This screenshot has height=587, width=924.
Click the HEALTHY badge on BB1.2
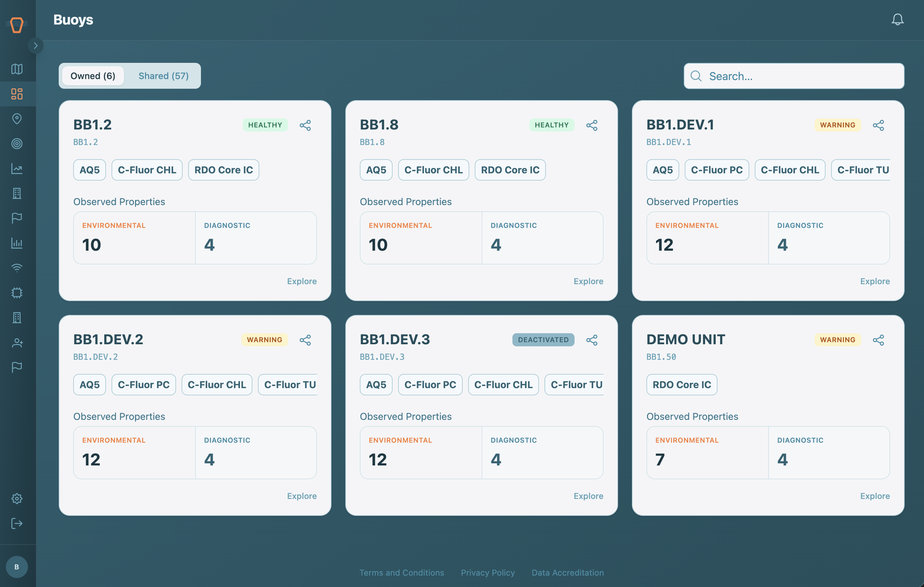[x=265, y=125]
